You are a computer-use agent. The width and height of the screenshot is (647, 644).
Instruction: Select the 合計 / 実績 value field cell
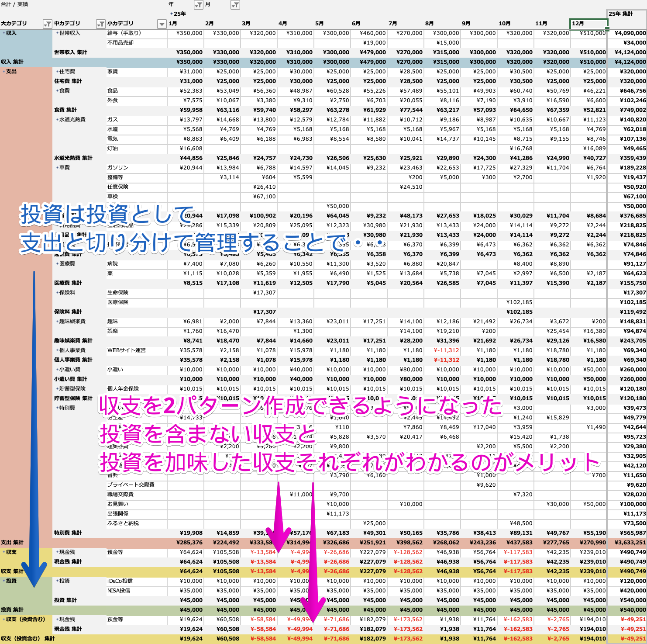[14, 4]
